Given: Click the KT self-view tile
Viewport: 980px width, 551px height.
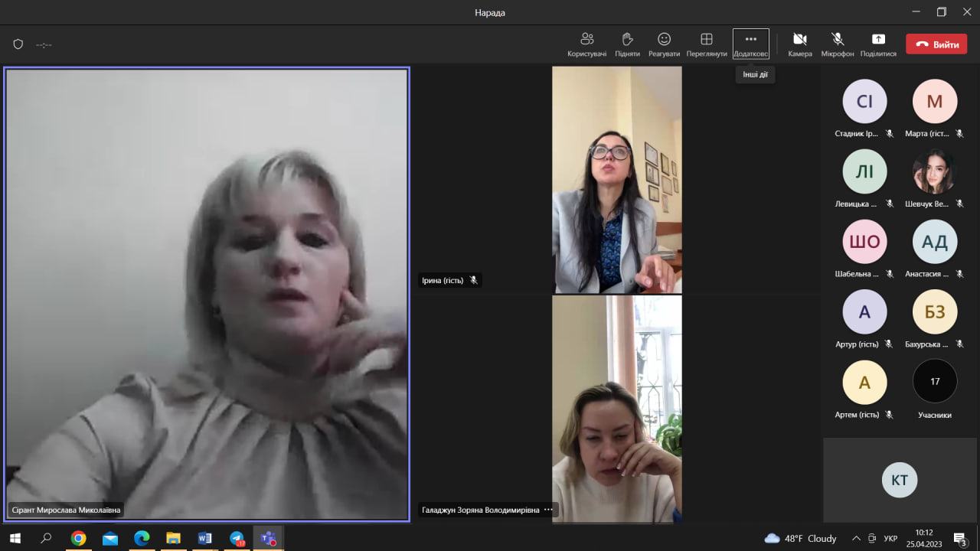Looking at the screenshot, I should point(899,480).
